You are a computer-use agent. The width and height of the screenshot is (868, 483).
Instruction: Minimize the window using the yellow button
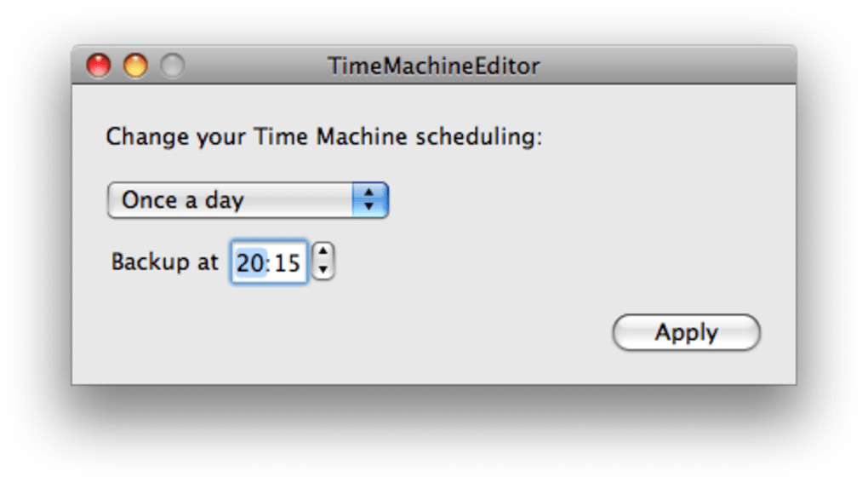pos(135,66)
